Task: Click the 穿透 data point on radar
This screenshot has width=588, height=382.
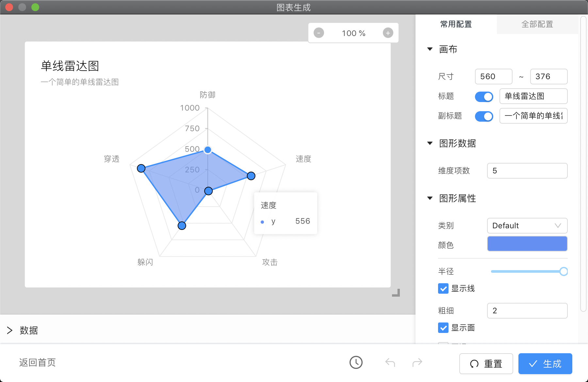Action: pyautogui.click(x=141, y=168)
